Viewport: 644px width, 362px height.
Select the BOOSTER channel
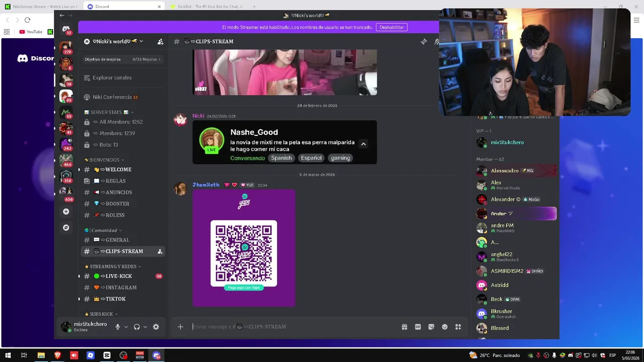point(123,204)
